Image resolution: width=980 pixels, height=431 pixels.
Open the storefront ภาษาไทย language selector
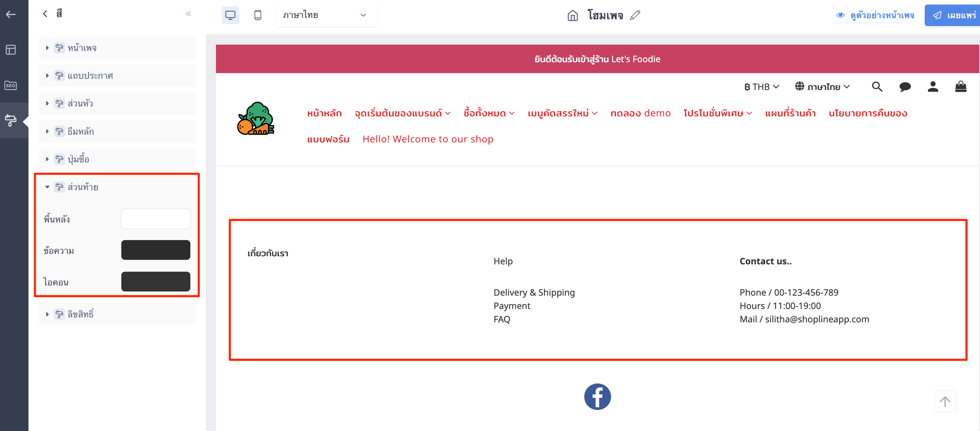822,87
